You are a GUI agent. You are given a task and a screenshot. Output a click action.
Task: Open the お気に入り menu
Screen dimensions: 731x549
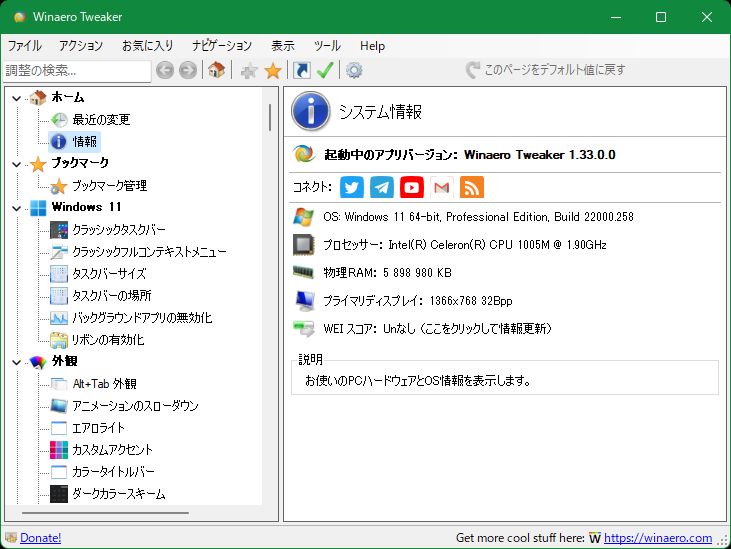(x=147, y=46)
